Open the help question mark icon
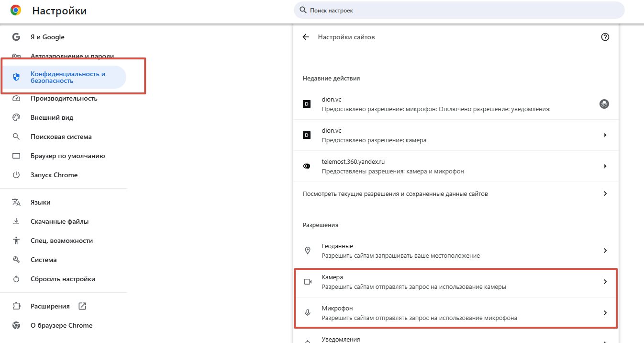Image resolution: width=644 pixels, height=343 pixels. pos(605,37)
